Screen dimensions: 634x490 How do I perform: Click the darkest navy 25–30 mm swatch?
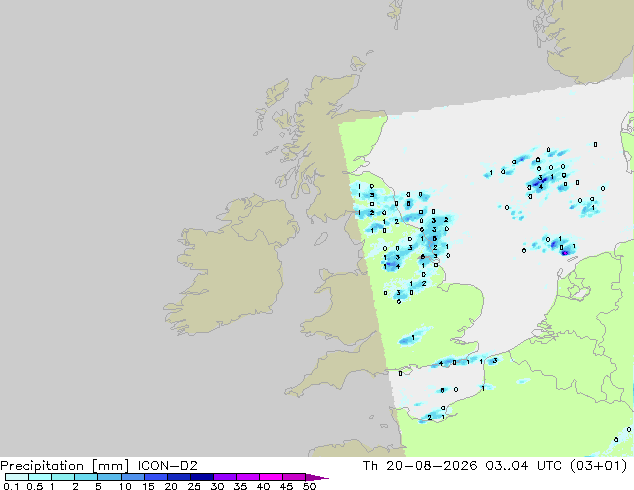pyautogui.click(x=201, y=477)
